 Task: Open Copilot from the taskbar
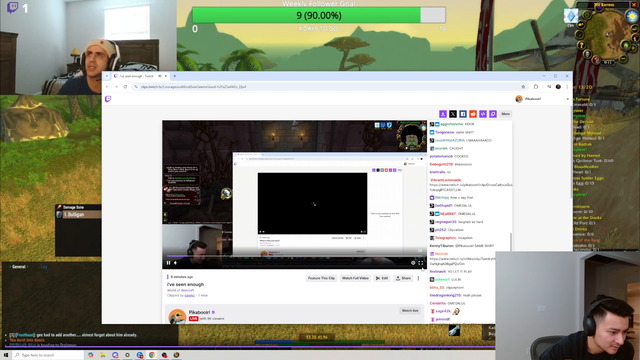pyautogui.click(x=91, y=355)
